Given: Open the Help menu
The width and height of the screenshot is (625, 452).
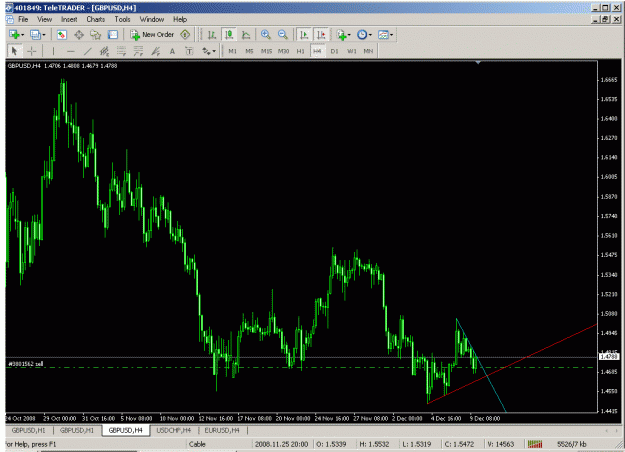Looking at the screenshot, I should (x=180, y=19).
